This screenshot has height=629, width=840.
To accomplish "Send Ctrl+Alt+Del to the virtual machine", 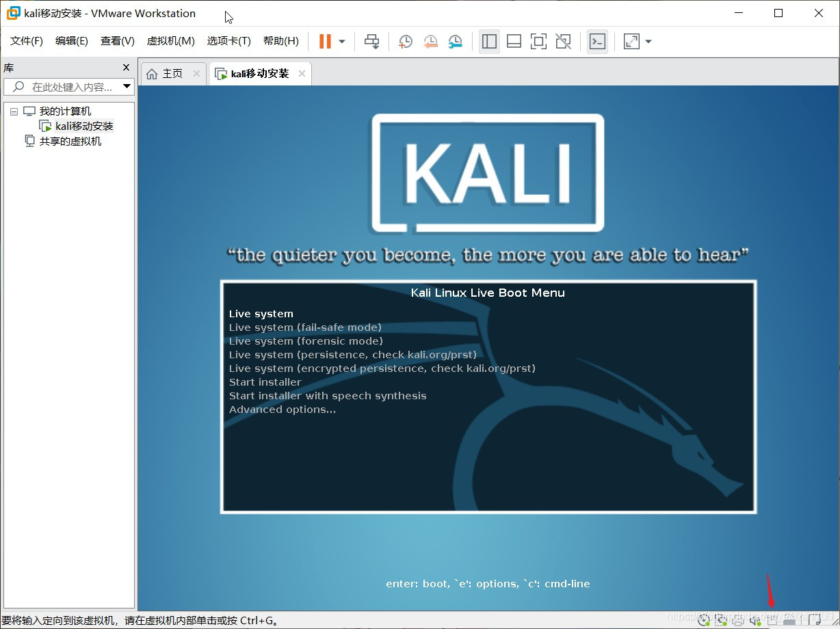I will [371, 42].
